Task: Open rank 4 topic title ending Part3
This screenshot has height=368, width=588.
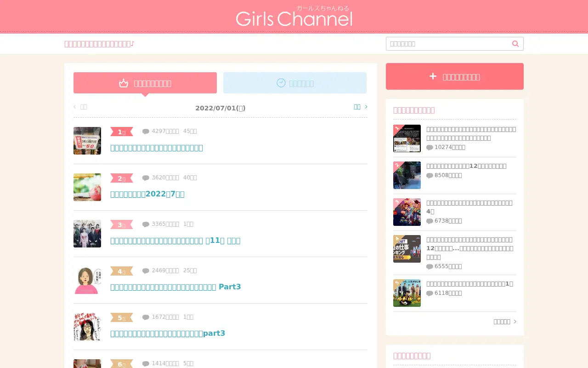Action: coord(175,287)
